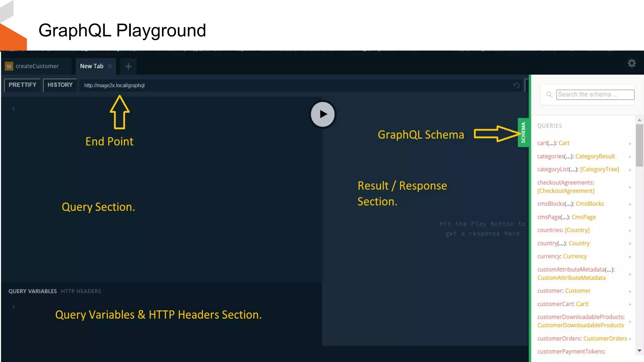Expand arrow beside customerCart query
644x362 pixels.
click(x=630, y=304)
